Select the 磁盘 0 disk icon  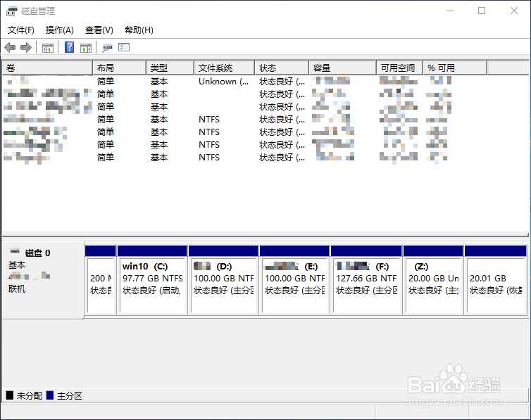[15, 251]
